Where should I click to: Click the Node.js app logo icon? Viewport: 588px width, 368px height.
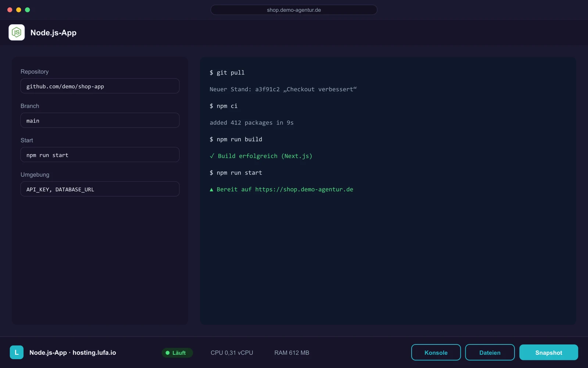(x=17, y=32)
